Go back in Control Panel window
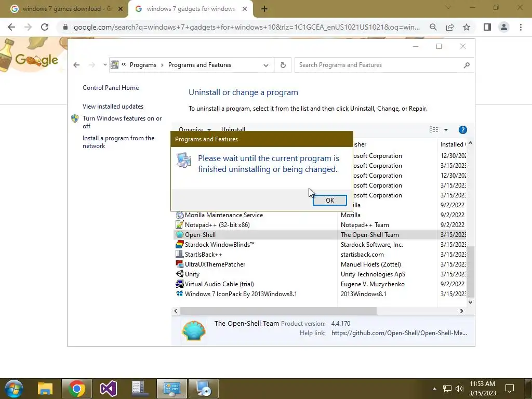 77,65
